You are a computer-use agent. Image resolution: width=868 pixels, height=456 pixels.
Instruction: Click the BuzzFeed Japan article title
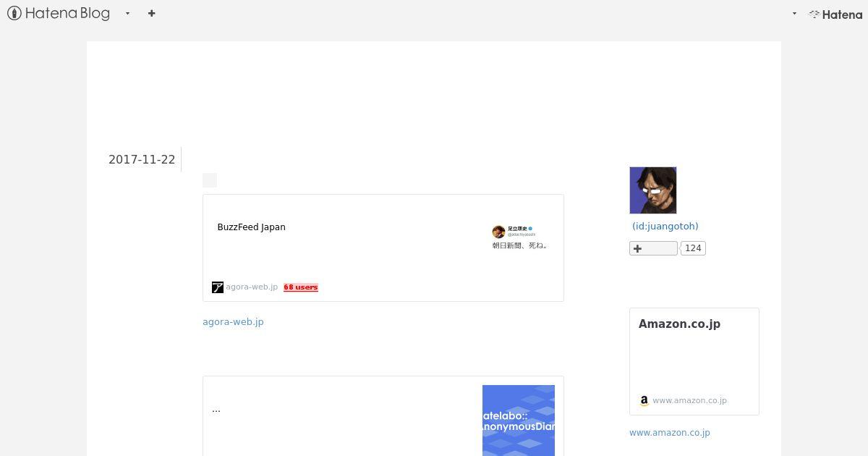[x=251, y=227]
